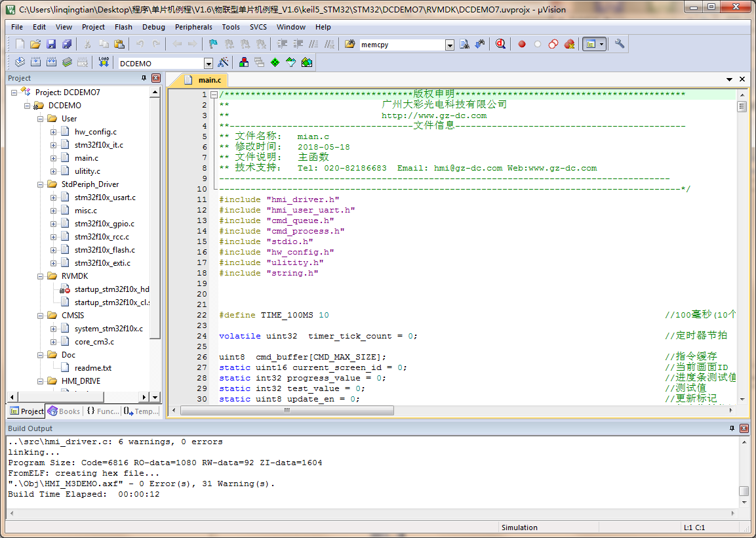Image resolution: width=756 pixels, height=538 pixels.
Task: Open Options for Target magic wand icon
Action: click(224, 63)
